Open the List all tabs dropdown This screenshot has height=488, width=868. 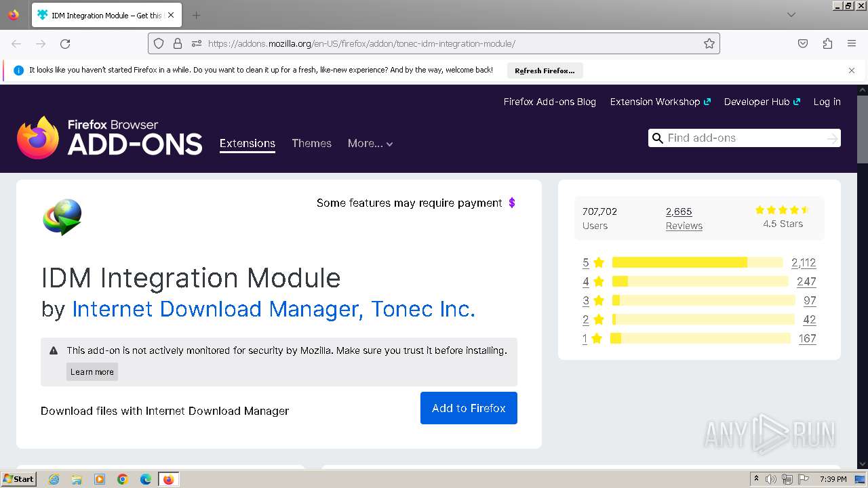(791, 15)
